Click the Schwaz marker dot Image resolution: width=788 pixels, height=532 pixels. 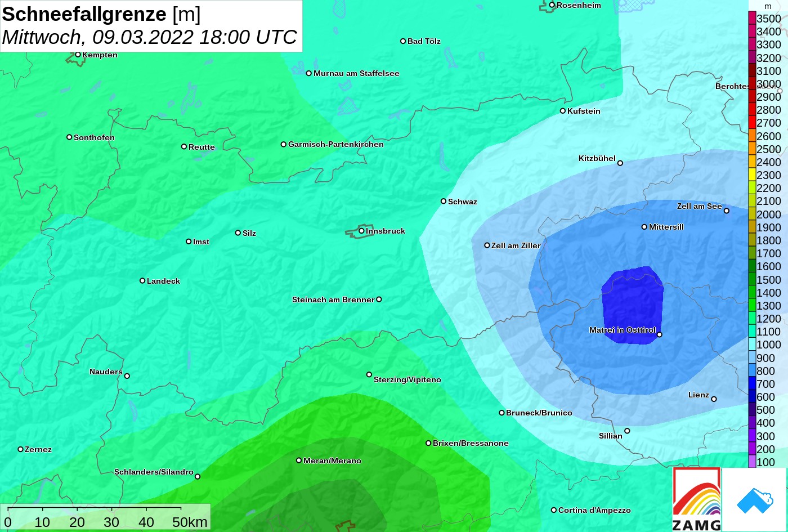pyautogui.click(x=444, y=201)
